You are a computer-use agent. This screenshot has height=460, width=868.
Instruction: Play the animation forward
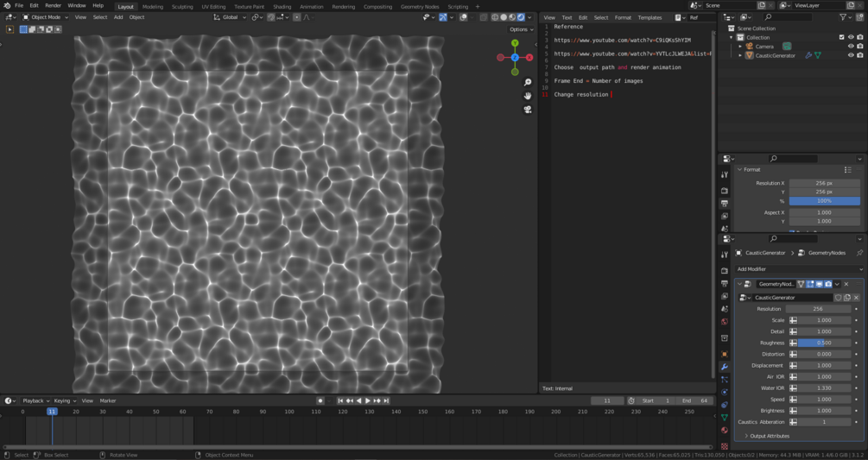[368, 400]
